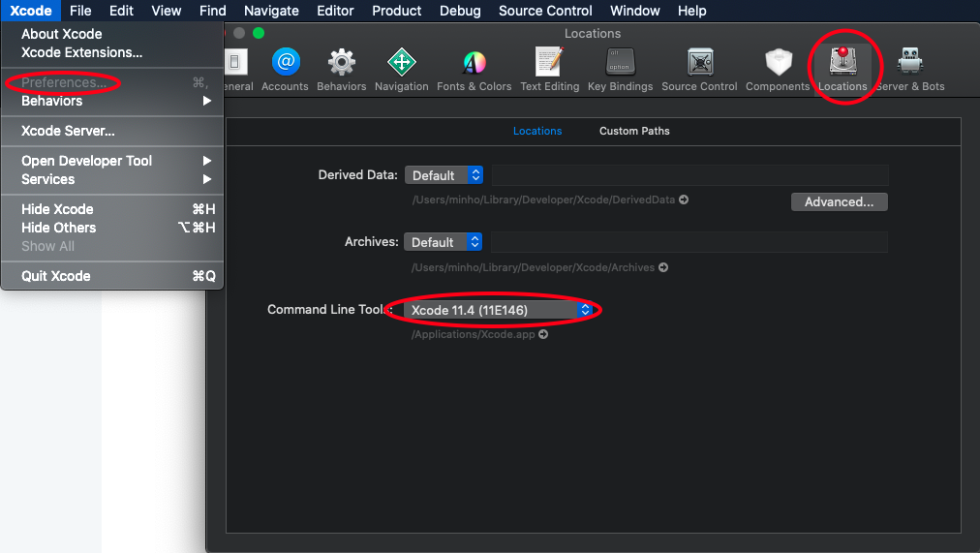The height and width of the screenshot is (553, 980).
Task: Open the Key Bindings preferences pane
Action: [x=620, y=70]
